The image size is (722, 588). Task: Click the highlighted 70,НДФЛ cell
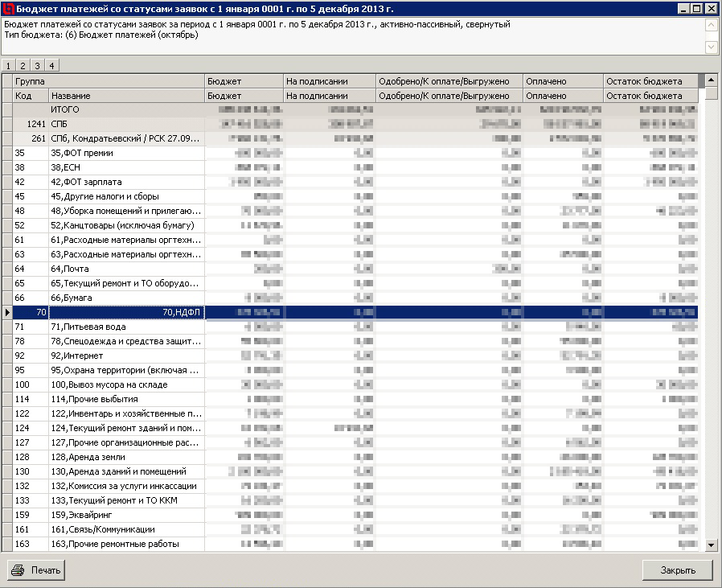(x=126, y=312)
